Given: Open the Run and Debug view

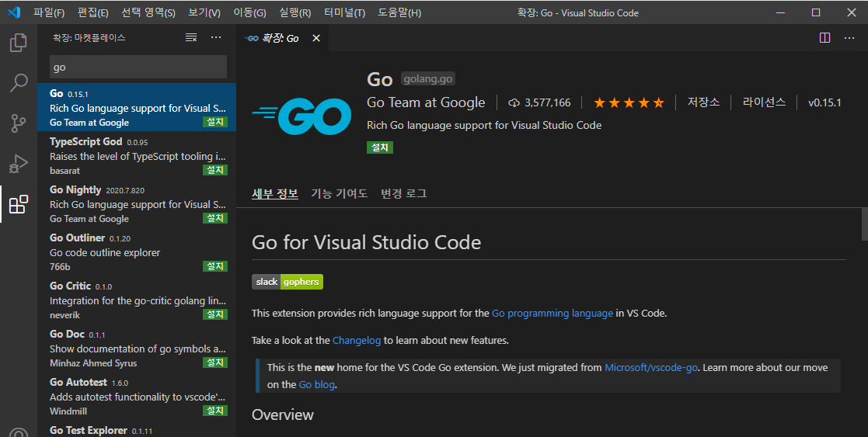Looking at the screenshot, I should coord(19,164).
